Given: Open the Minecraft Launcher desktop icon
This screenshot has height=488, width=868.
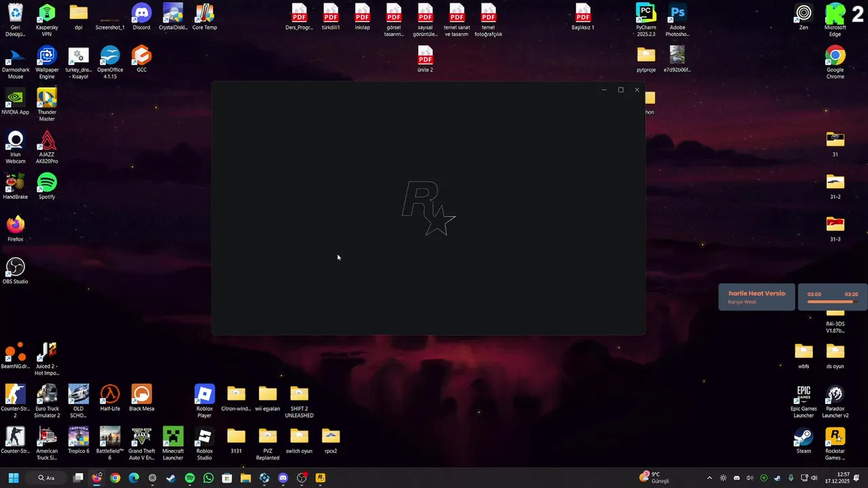Looking at the screenshot, I should click(x=173, y=443).
